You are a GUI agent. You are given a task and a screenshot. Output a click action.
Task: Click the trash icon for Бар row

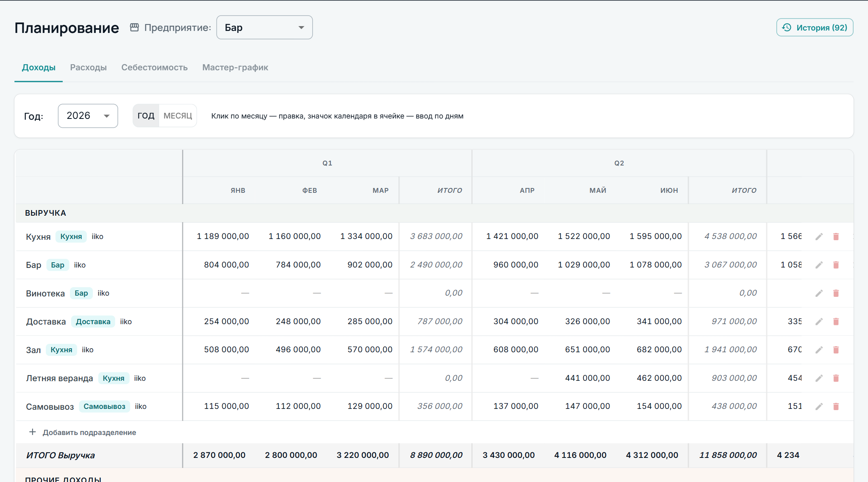[836, 265]
